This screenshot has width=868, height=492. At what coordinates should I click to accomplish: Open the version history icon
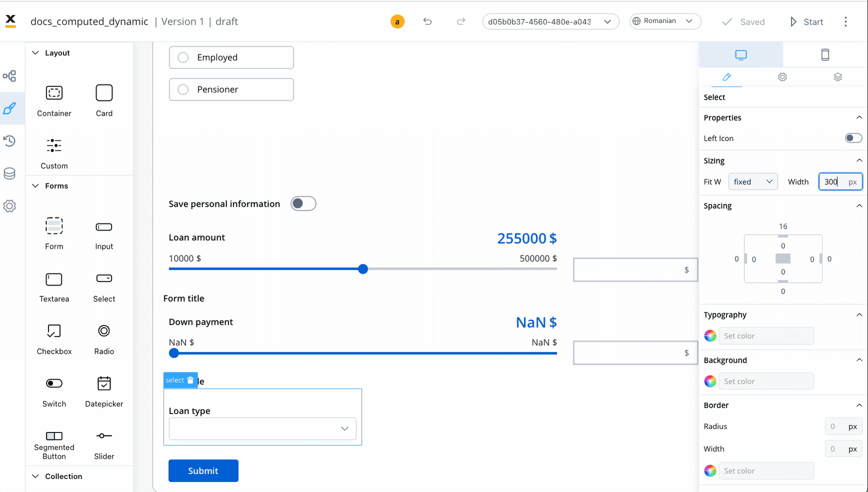pos(9,141)
